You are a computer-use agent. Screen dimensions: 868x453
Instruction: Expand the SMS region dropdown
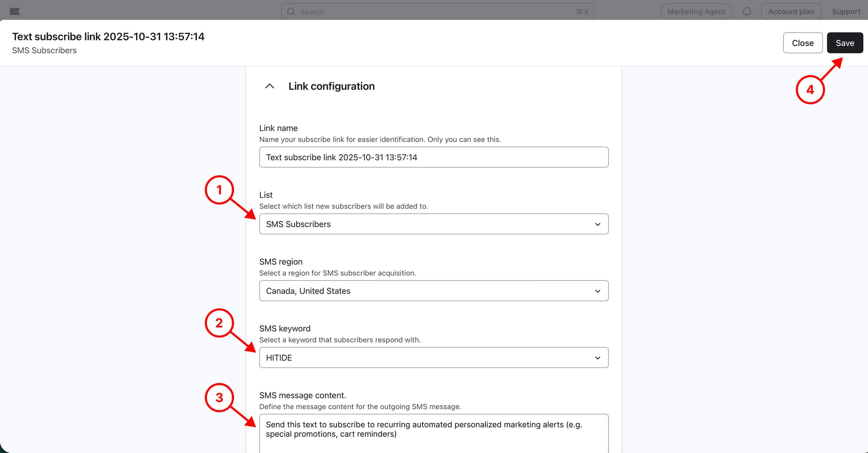tap(433, 291)
